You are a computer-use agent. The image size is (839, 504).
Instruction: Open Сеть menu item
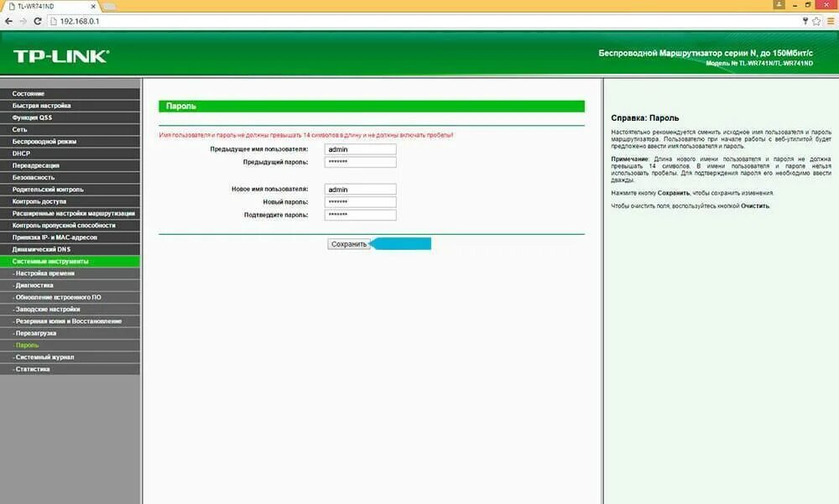click(70, 129)
